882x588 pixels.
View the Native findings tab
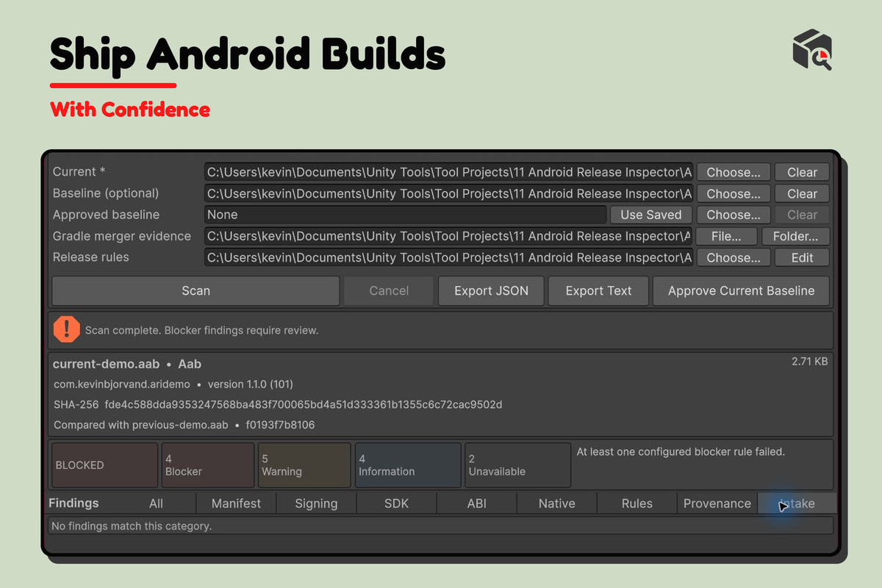coord(556,503)
